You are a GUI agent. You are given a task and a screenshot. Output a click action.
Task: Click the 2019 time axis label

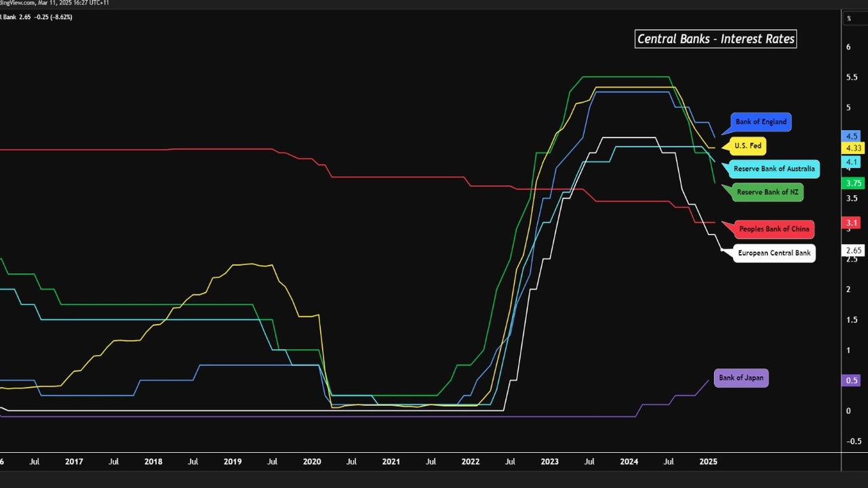coord(233,462)
